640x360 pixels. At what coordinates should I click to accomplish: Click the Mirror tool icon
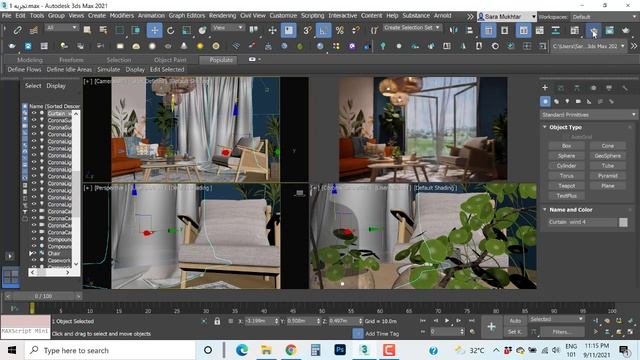point(453,30)
